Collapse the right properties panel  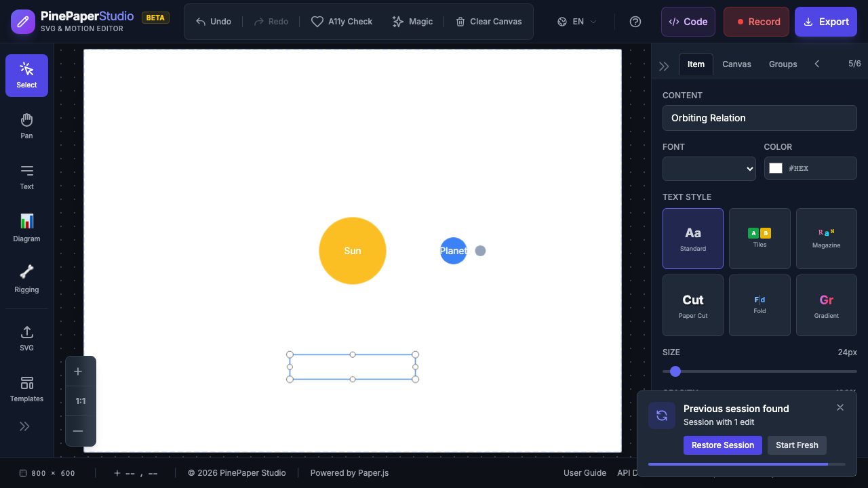pyautogui.click(x=664, y=65)
